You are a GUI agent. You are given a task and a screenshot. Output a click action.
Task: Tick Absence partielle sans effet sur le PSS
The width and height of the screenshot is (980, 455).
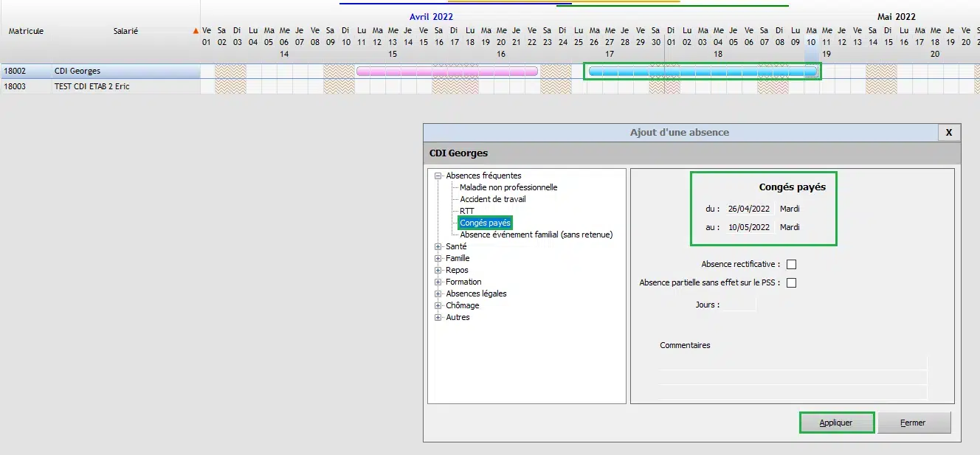coord(792,282)
